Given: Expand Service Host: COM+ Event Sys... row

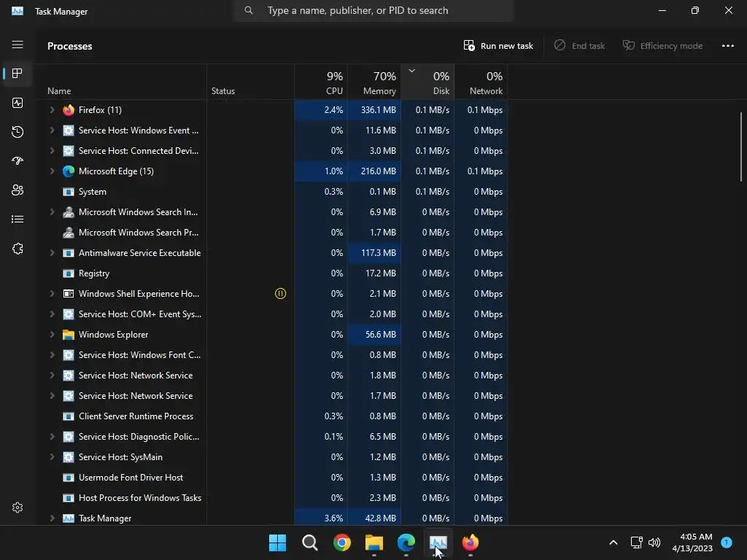Looking at the screenshot, I should pyautogui.click(x=52, y=314).
